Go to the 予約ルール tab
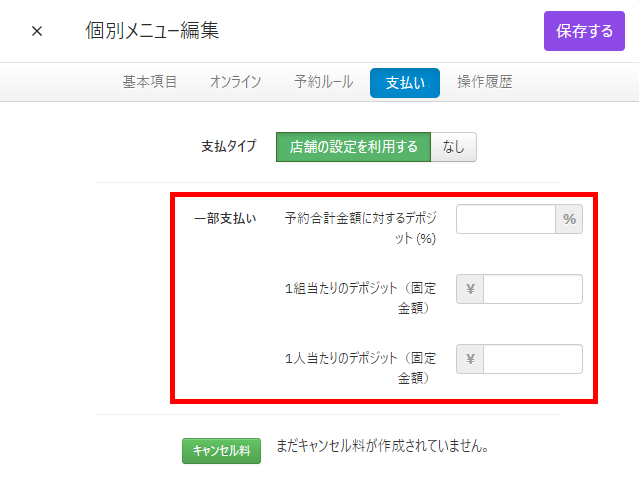 coord(323,83)
